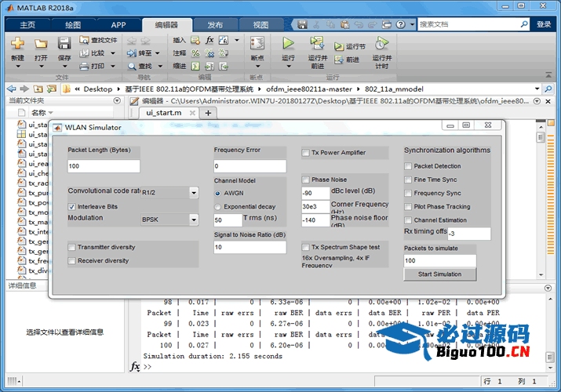Click the Find Files (查找文件) icon
This screenshot has width=561, height=392.
pyautogui.click(x=85, y=40)
